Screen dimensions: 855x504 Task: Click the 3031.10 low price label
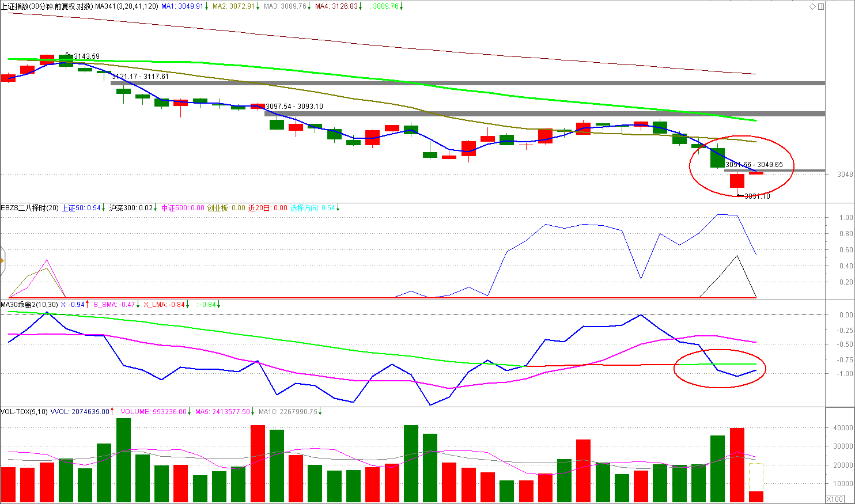(757, 196)
